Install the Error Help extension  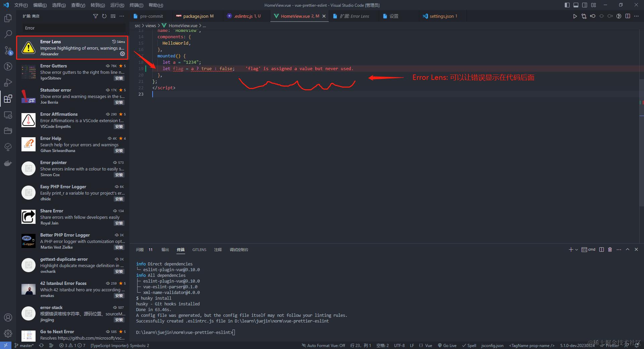(x=119, y=151)
